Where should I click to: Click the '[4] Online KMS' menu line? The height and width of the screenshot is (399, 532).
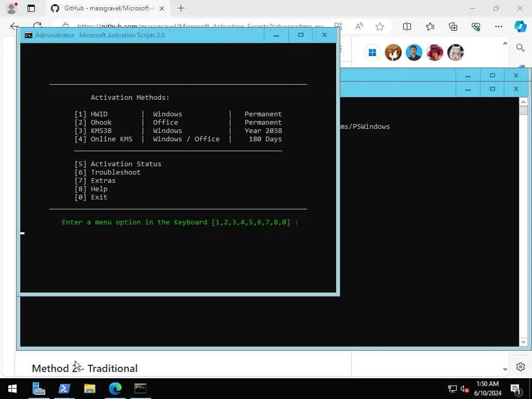tap(178, 139)
